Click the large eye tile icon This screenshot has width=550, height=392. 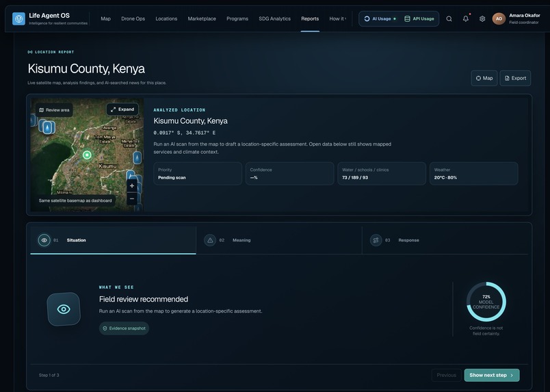(x=64, y=309)
